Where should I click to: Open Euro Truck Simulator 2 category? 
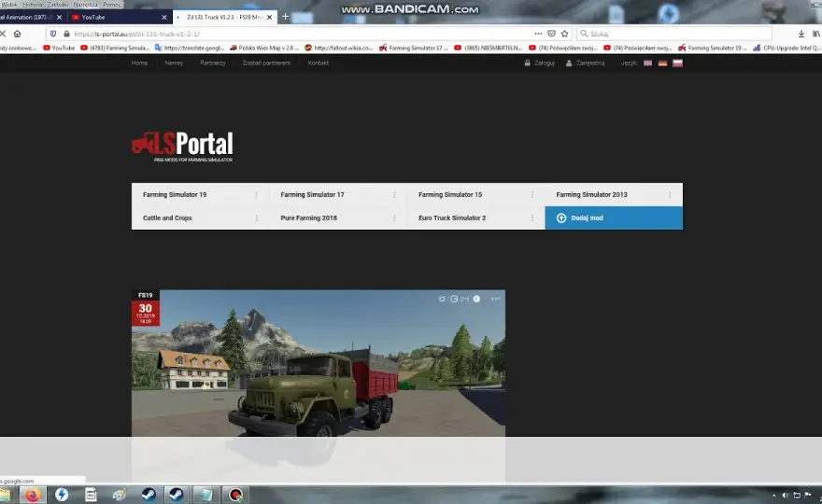click(x=452, y=218)
